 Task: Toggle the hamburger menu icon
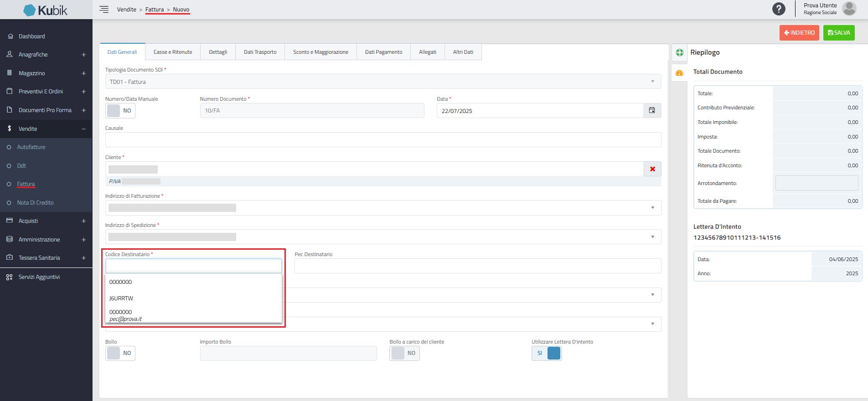[x=104, y=10]
